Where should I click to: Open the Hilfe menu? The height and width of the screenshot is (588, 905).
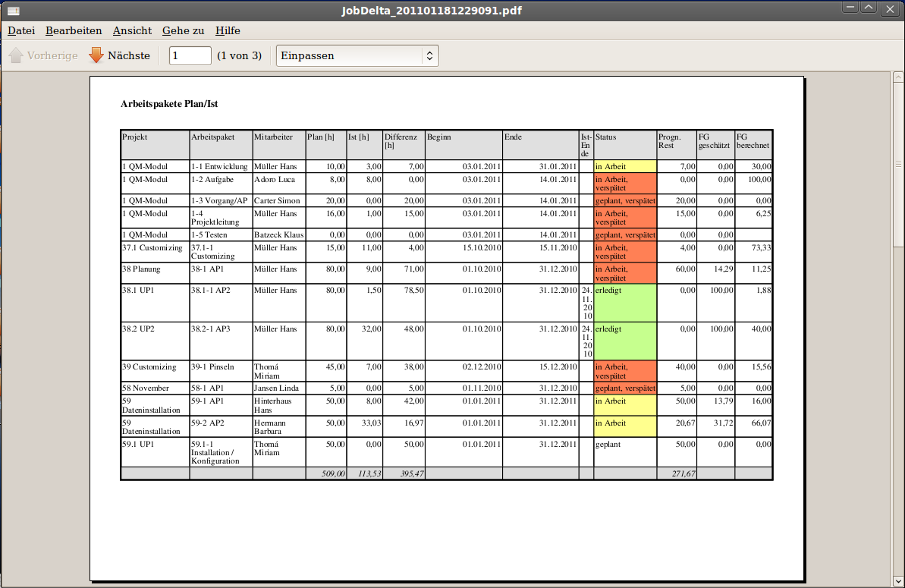click(x=228, y=30)
